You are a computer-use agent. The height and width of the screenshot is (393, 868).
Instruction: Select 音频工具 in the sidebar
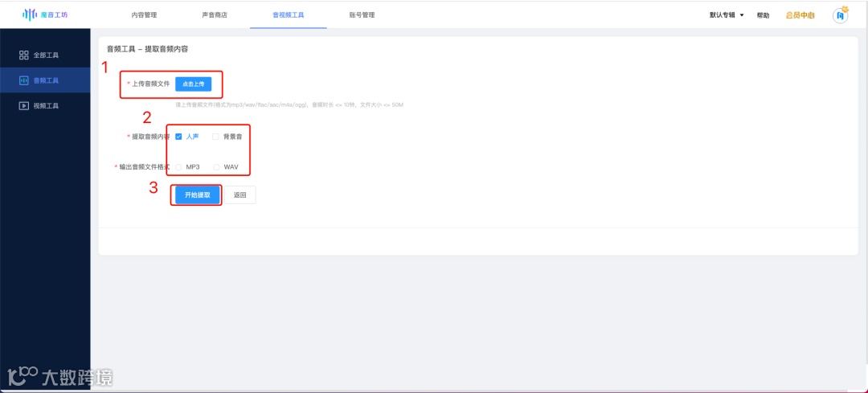point(45,80)
